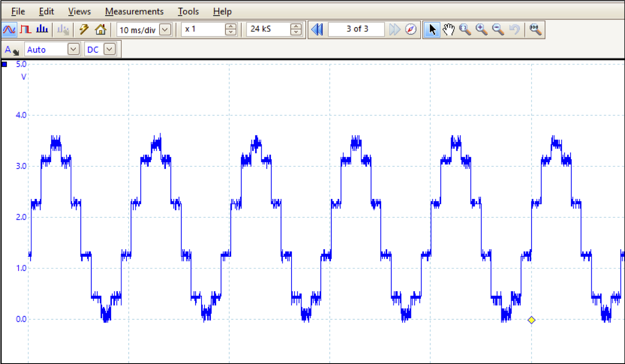Screen dimensions: 625x364
Task: Select the hand pan tool
Action: pos(449,29)
